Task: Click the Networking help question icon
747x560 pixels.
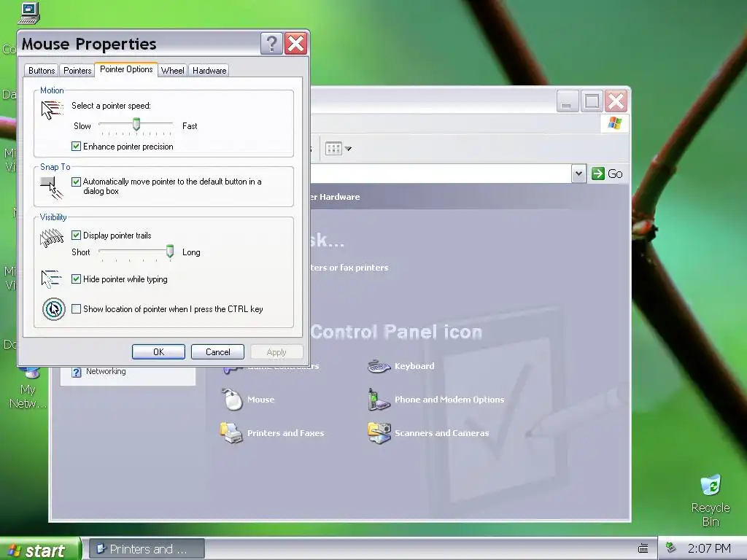Action: (x=76, y=372)
